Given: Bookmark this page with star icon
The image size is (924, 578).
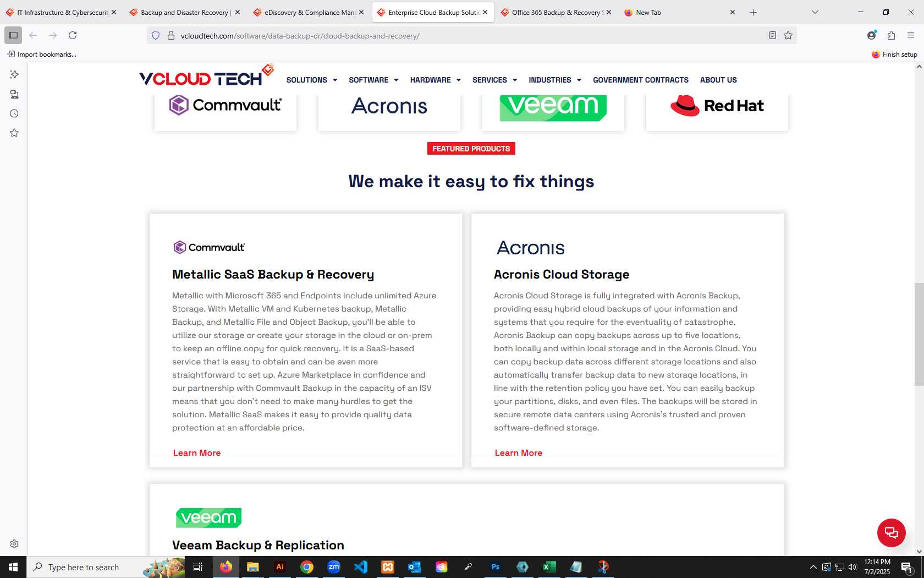Looking at the screenshot, I should point(788,35).
